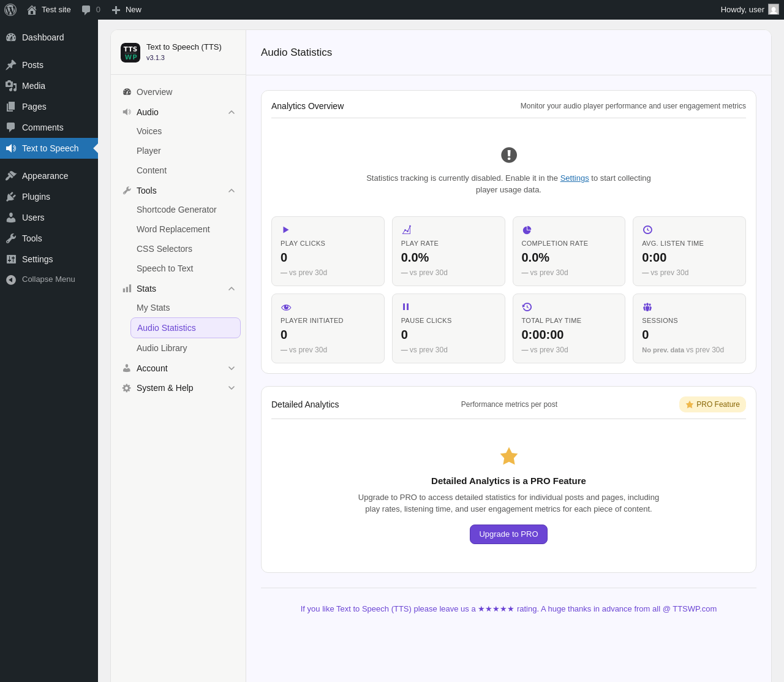Follow the Settings link in disabled notice
Screen dimensions: 784x682
coord(575,178)
